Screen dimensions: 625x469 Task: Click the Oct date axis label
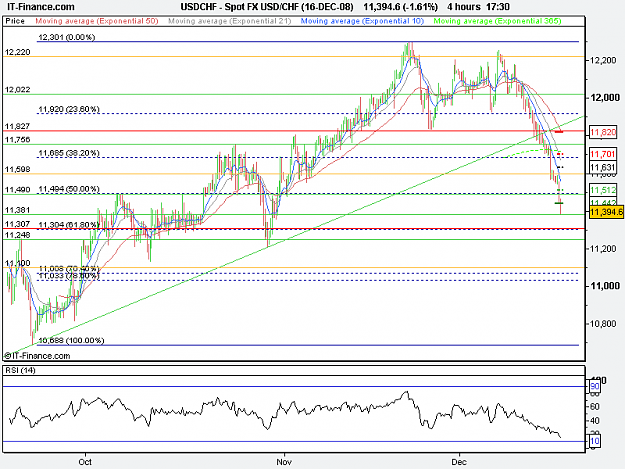click(85, 462)
